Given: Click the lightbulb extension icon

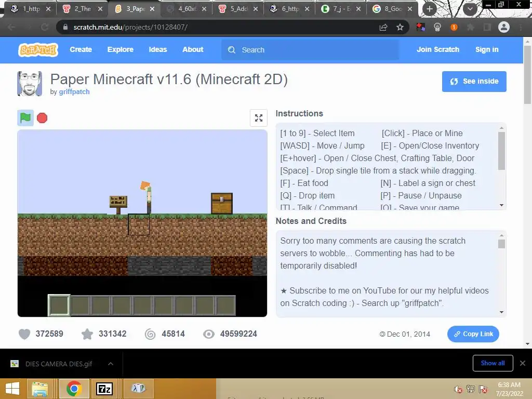Looking at the screenshot, I should 437,27.
